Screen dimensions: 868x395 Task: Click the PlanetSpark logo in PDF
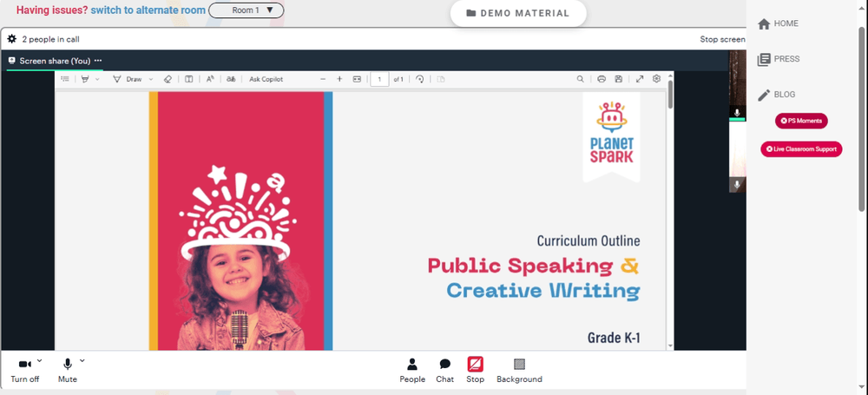(x=611, y=133)
